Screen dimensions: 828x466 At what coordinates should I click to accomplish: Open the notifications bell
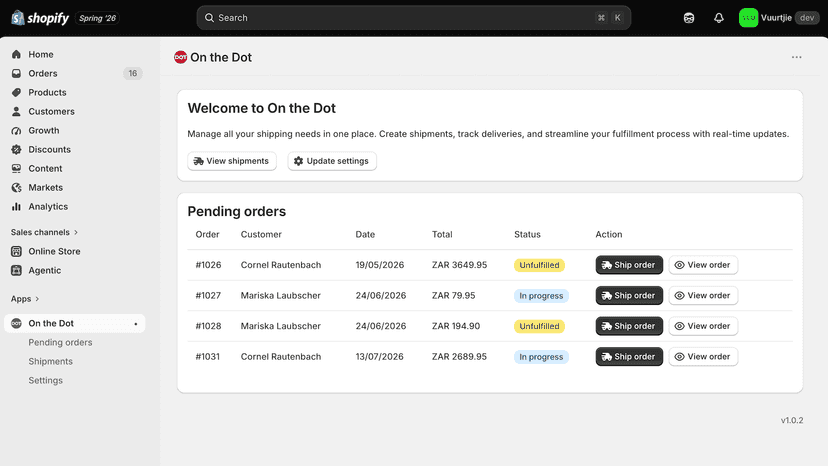coord(719,18)
